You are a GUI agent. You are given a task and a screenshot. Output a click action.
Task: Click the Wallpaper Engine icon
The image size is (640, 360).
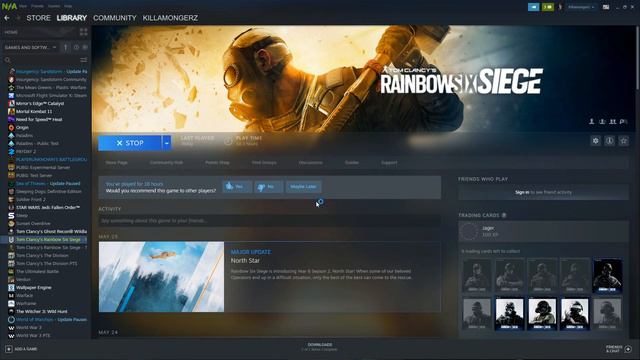[11, 287]
